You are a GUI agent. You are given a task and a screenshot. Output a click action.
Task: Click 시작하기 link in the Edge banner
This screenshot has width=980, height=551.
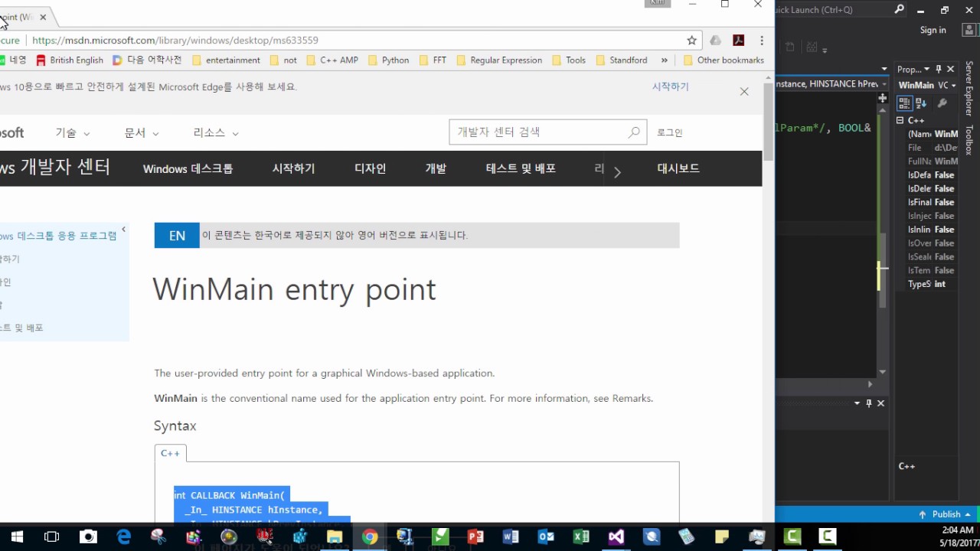tap(671, 86)
